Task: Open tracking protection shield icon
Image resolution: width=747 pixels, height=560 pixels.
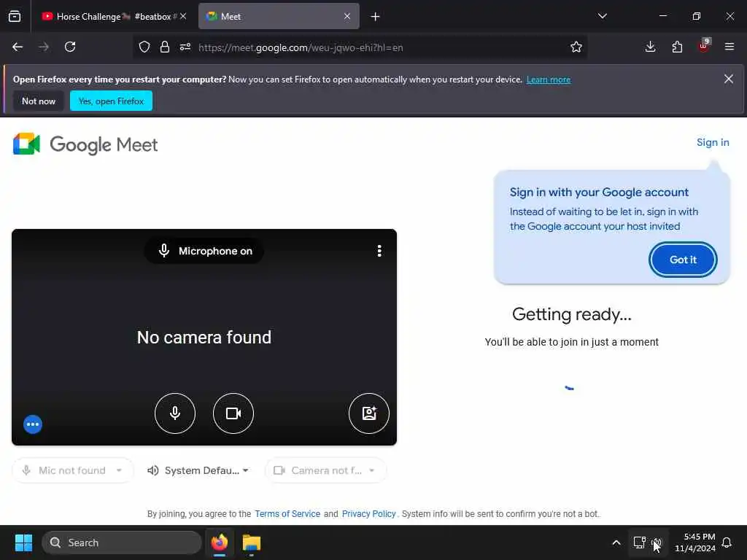Action: coord(144,47)
